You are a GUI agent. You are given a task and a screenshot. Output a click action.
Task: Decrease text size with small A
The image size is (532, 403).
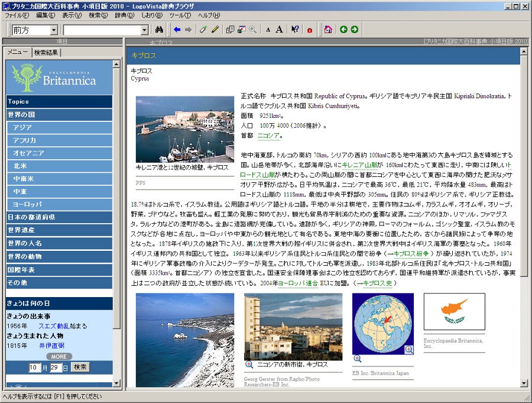(268, 30)
